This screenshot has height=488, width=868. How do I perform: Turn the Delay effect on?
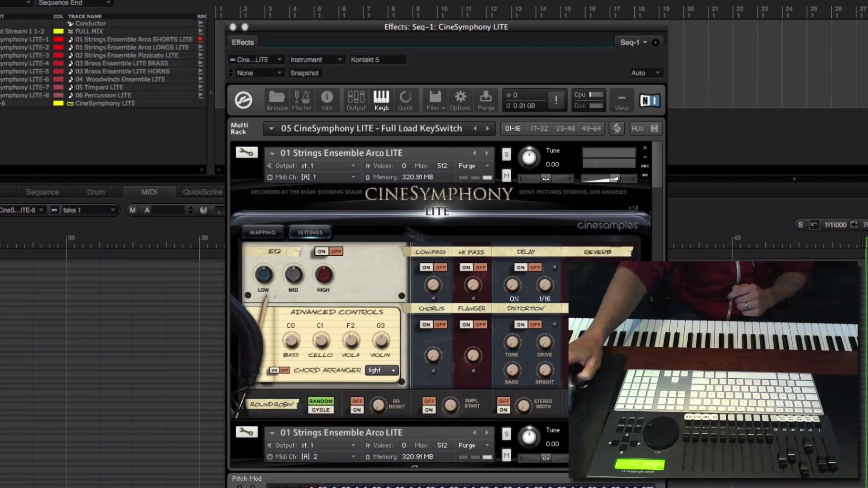click(520, 267)
